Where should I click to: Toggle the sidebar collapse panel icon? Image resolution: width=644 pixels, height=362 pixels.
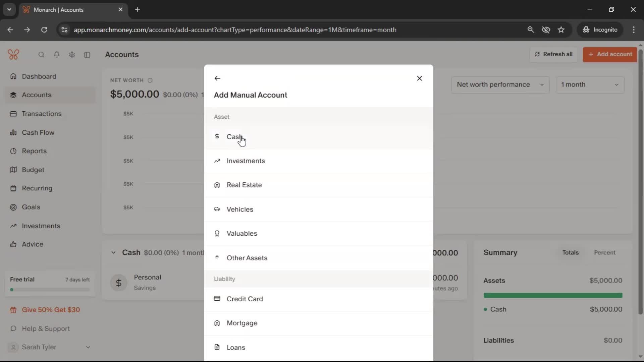tap(87, 55)
